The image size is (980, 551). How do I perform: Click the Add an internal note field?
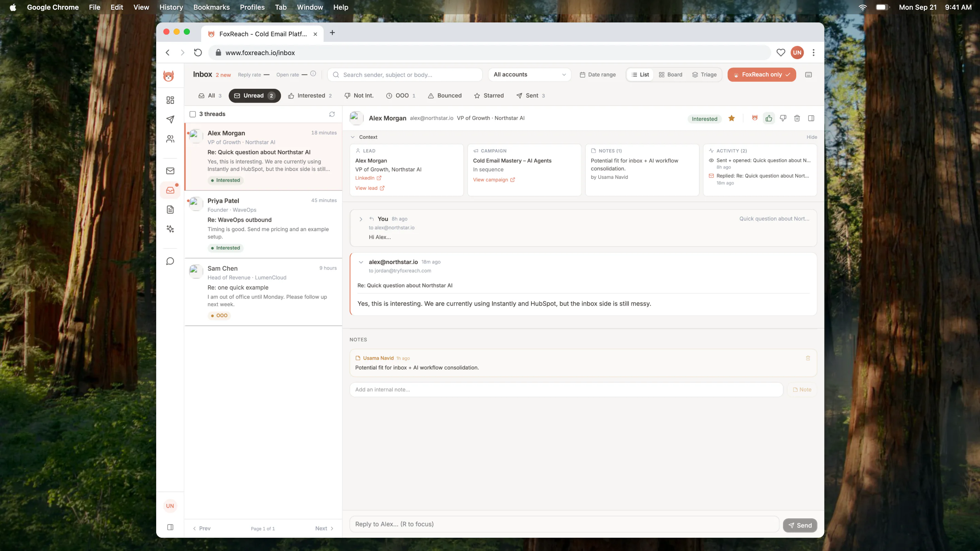pos(566,390)
